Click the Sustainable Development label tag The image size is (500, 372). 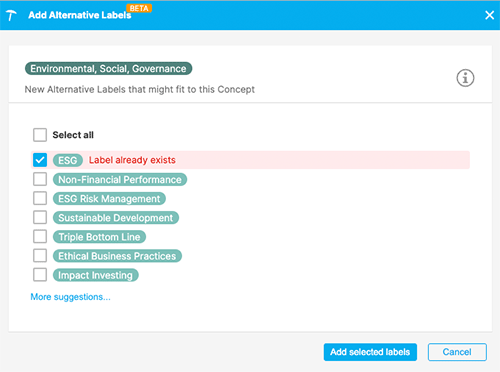click(x=116, y=218)
